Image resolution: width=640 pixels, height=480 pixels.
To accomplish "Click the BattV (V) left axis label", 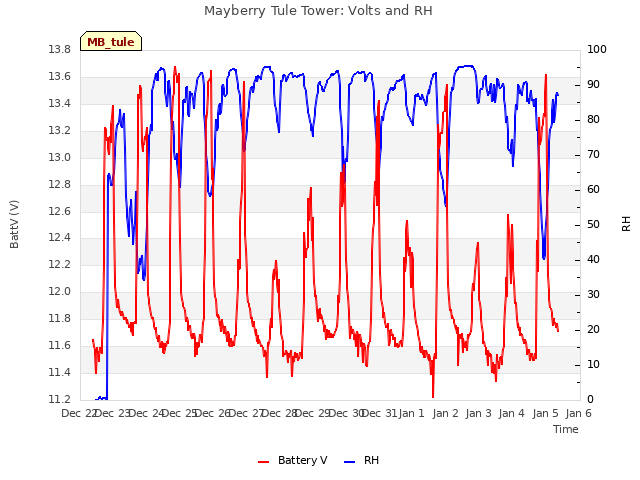I will (14, 224).
